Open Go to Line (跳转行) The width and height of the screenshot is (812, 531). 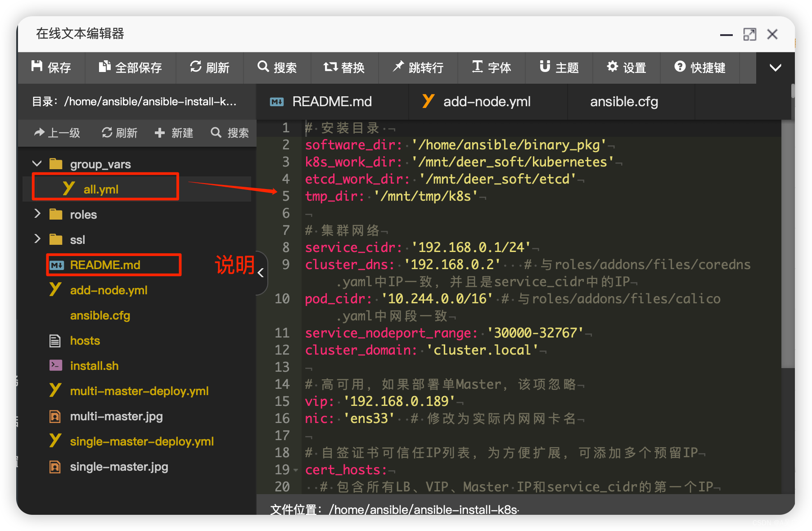418,67
